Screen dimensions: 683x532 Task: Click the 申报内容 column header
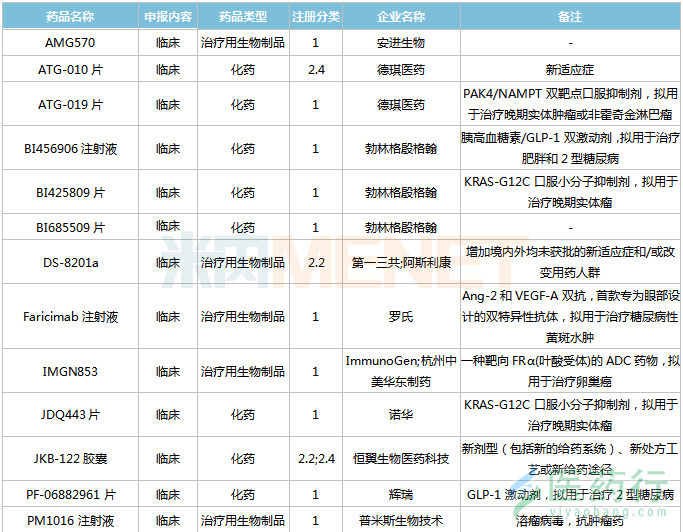[x=168, y=17]
